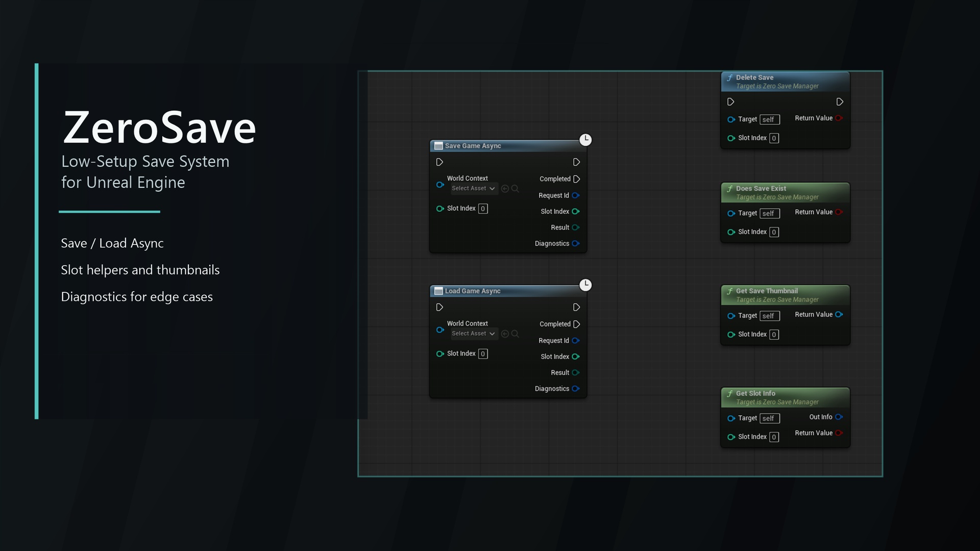The image size is (980, 551).
Task: Click the Save Game Async Completed exec pin
Action: (x=577, y=179)
